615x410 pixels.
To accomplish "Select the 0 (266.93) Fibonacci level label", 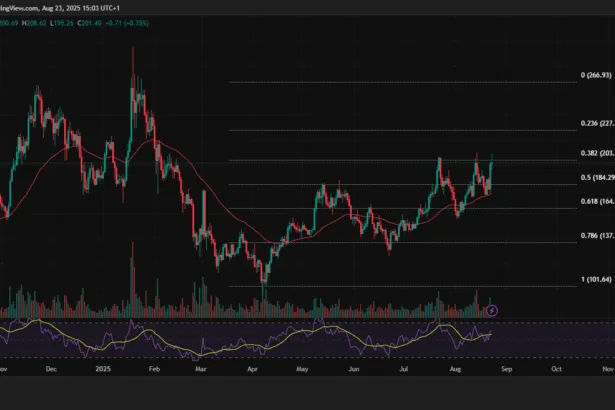I will pos(597,76).
